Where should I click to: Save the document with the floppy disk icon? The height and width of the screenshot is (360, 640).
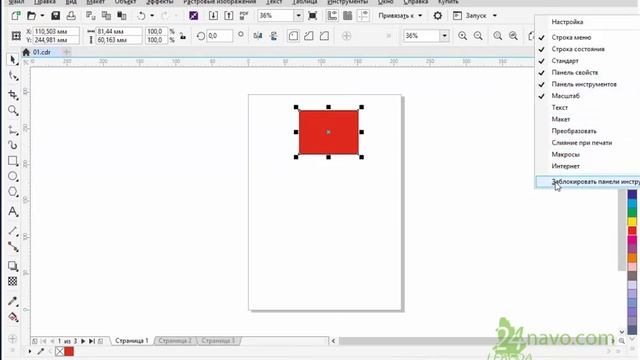tap(56, 16)
